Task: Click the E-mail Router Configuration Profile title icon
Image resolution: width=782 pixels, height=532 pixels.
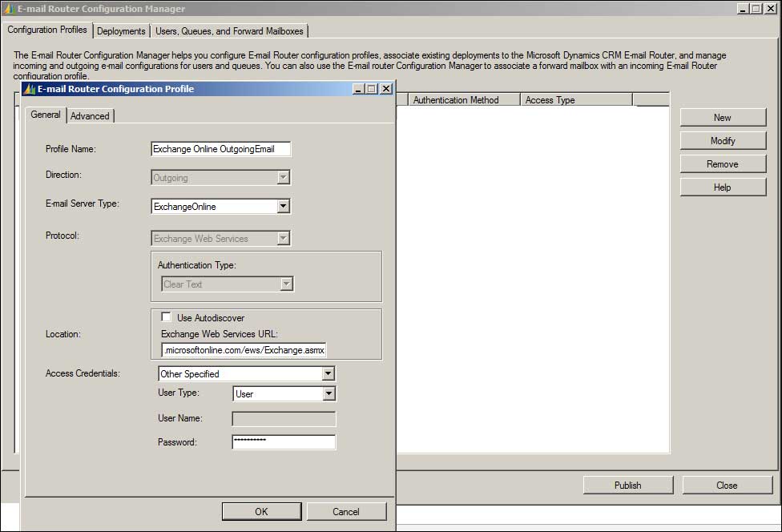Action: tap(30, 89)
